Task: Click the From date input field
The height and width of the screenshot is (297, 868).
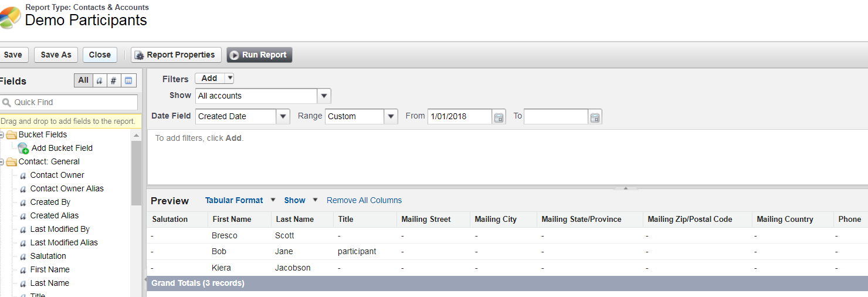Action: 459,116
